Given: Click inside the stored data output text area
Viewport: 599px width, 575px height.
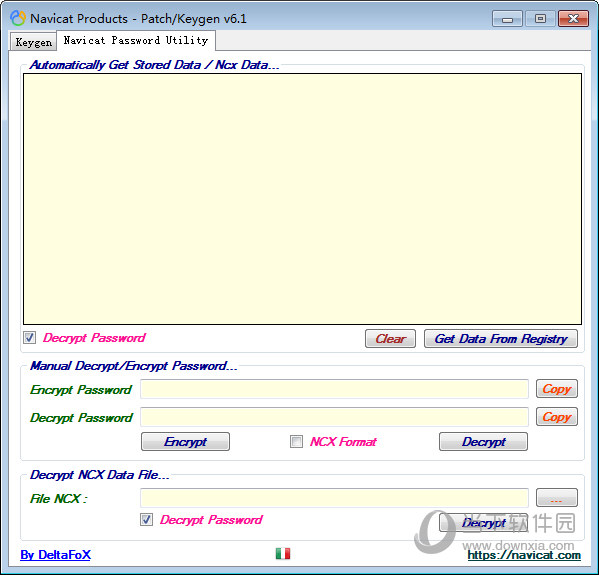Looking at the screenshot, I should coord(302,199).
